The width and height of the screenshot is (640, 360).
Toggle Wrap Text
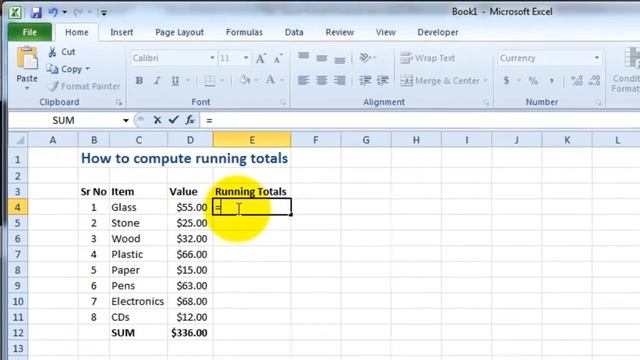click(427, 58)
